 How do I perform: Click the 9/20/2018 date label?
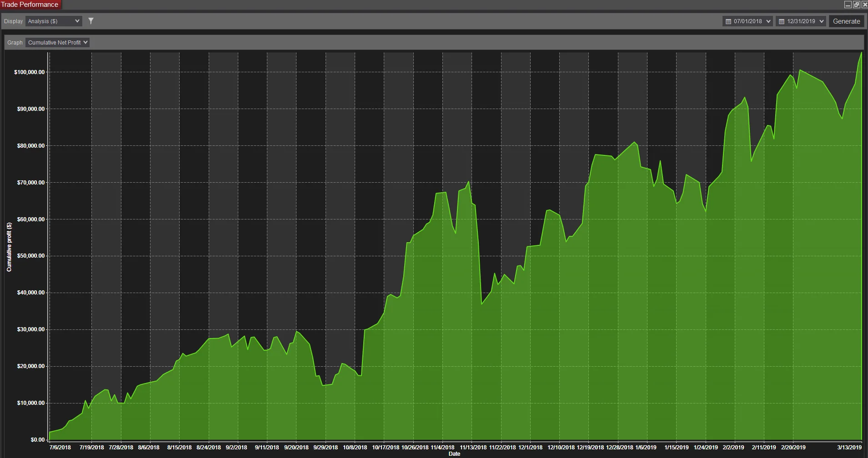(296, 448)
